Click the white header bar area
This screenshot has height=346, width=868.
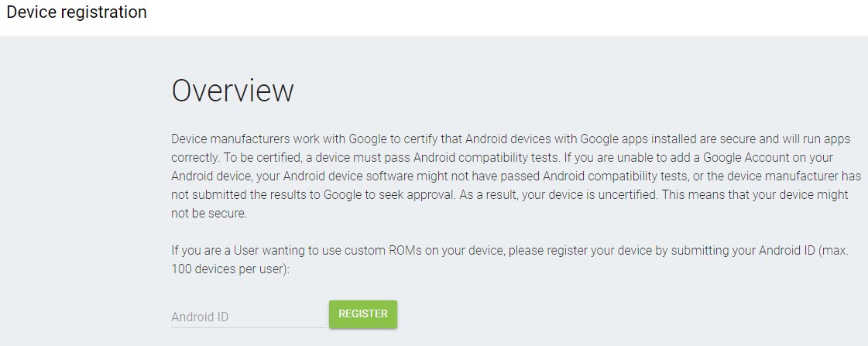coord(434,18)
